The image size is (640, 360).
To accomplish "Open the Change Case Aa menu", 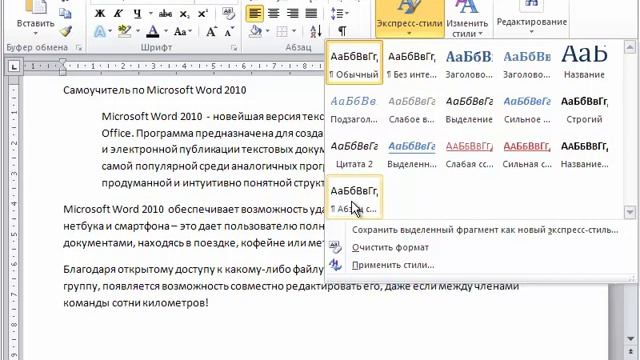I will click(182, 31).
